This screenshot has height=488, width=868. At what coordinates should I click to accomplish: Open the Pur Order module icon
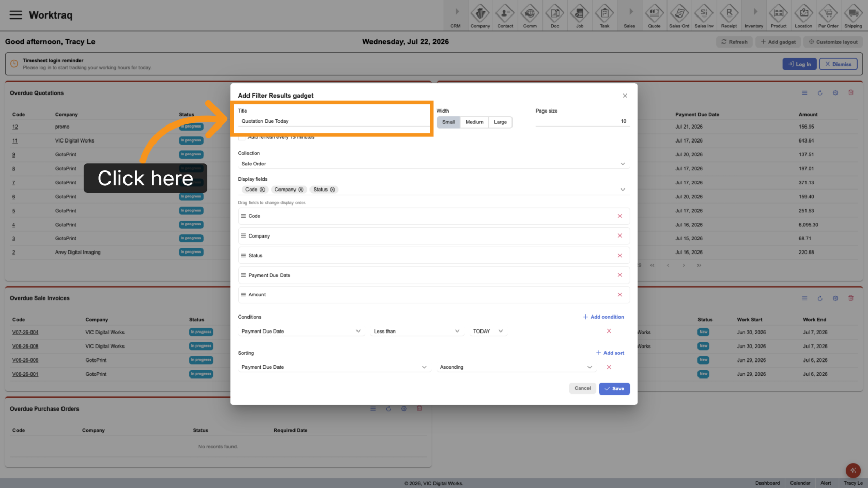pos(828,15)
